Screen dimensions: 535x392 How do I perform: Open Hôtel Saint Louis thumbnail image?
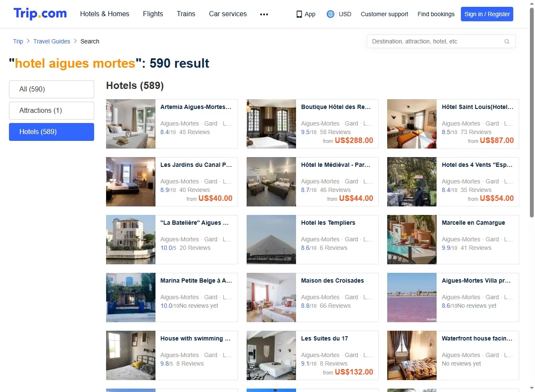point(412,124)
